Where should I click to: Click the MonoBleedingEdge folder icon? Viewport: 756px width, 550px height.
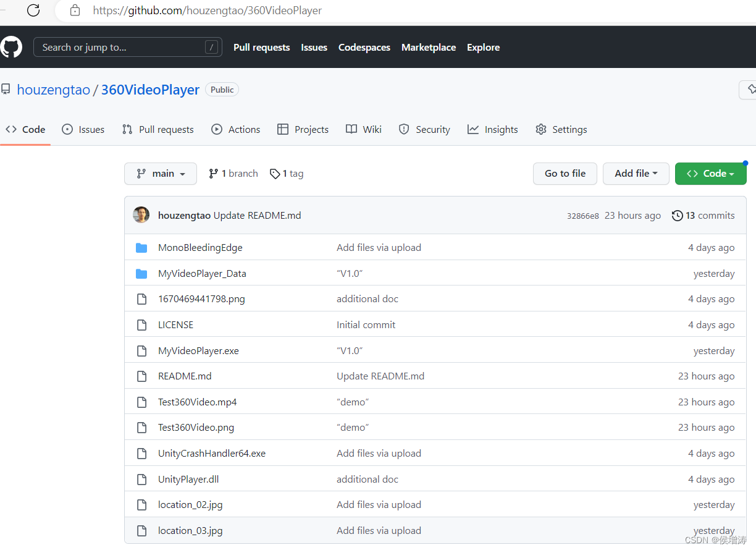[141, 248]
